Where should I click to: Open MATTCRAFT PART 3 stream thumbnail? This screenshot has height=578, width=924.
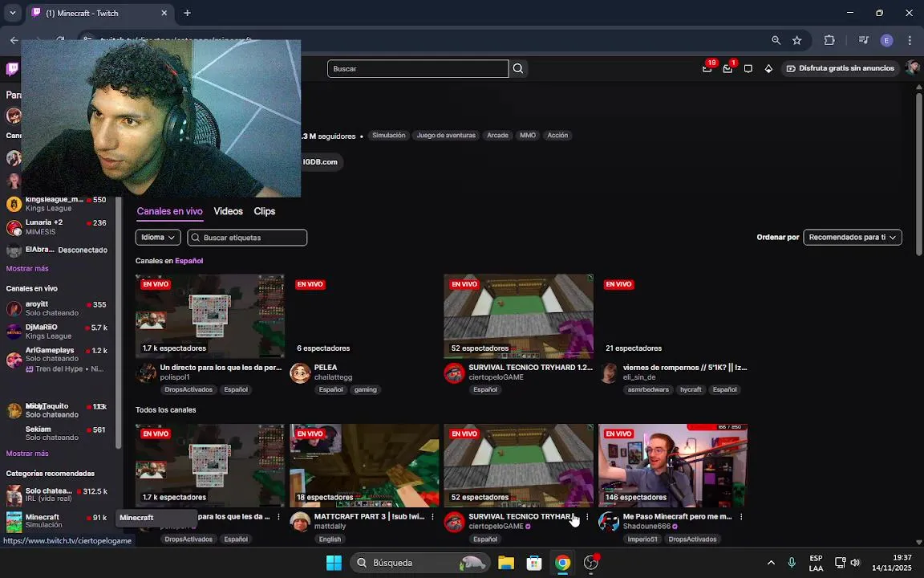click(x=364, y=466)
